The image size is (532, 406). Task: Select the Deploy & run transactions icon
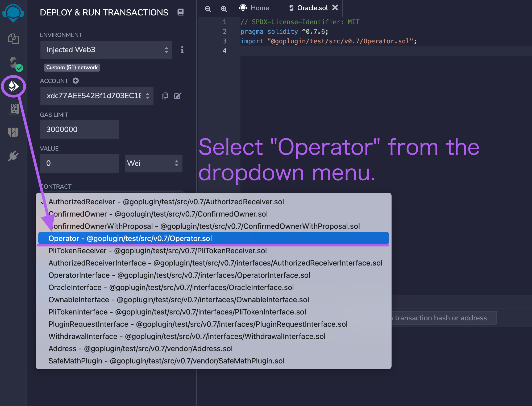pos(13,86)
